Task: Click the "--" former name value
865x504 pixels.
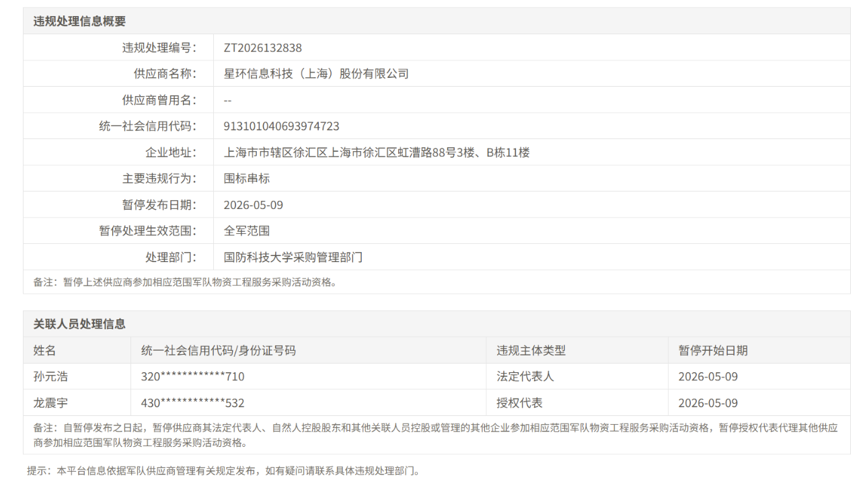Action: (228, 100)
